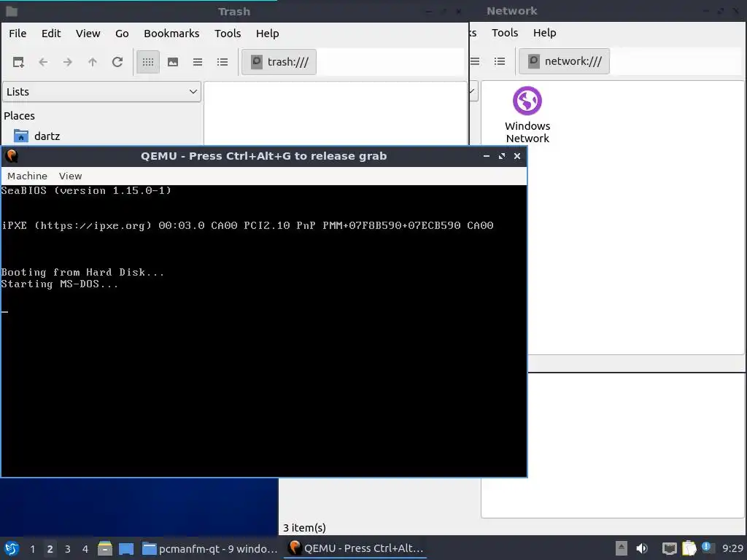Open the volume control tray icon
This screenshot has width=747, height=560.
(642, 548)
